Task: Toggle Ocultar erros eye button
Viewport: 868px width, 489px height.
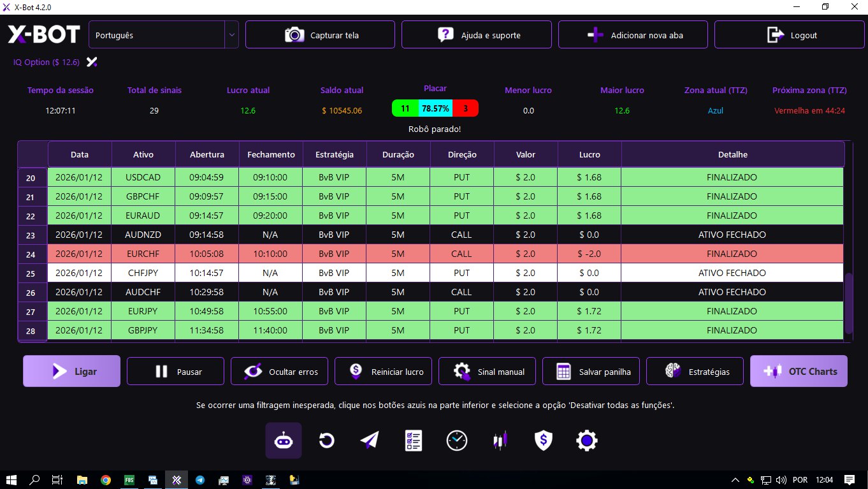Action: tap(279, 372)
